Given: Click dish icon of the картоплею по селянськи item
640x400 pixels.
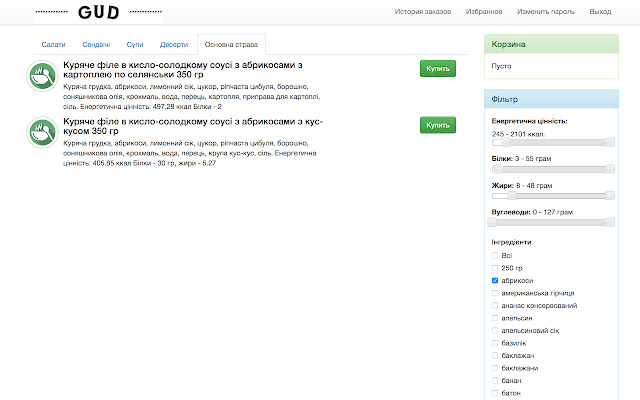Looking at the screenshot, I should 42,76.
